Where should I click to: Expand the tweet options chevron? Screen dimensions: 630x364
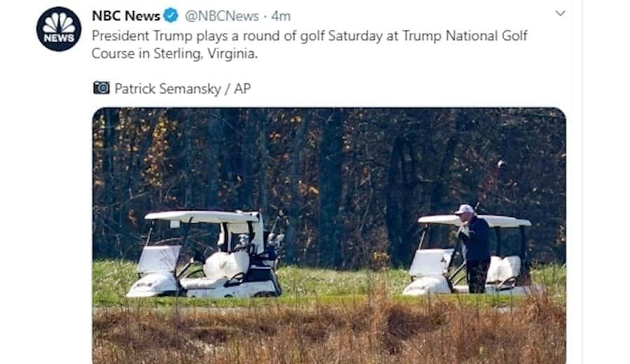pos(560,13)
